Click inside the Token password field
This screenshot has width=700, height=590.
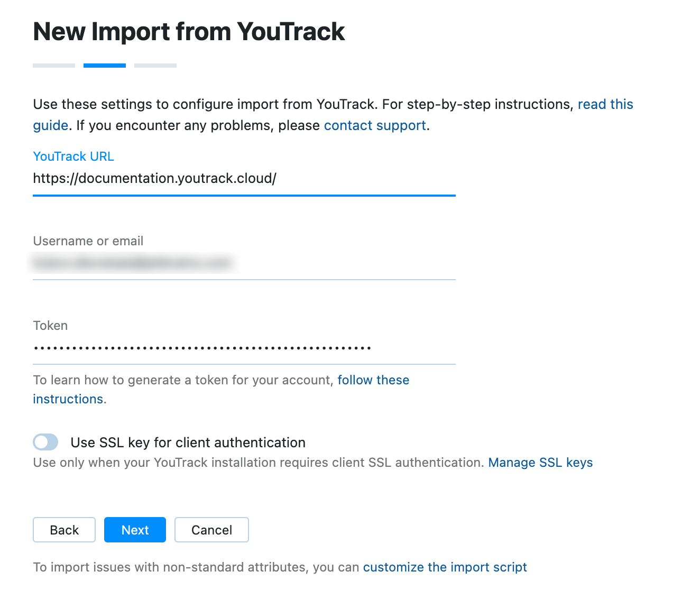coord(243,348)
